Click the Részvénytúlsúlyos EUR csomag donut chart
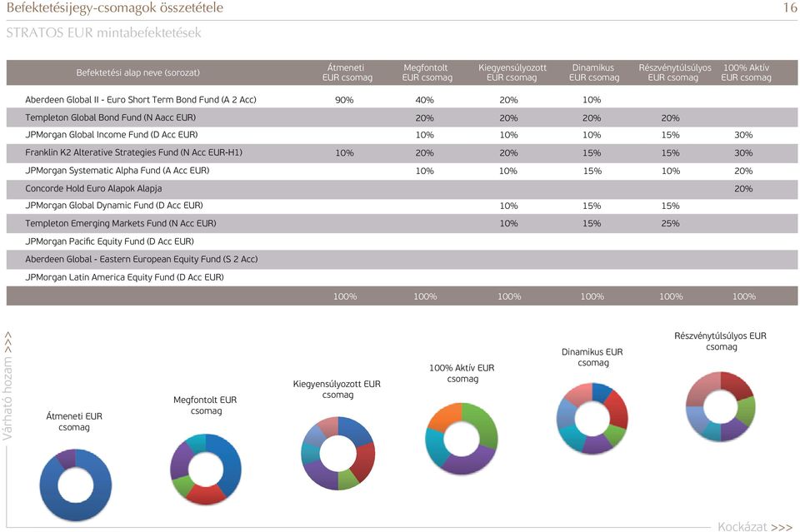This screenshot has width=800, height=532. [x=720, y=406]
